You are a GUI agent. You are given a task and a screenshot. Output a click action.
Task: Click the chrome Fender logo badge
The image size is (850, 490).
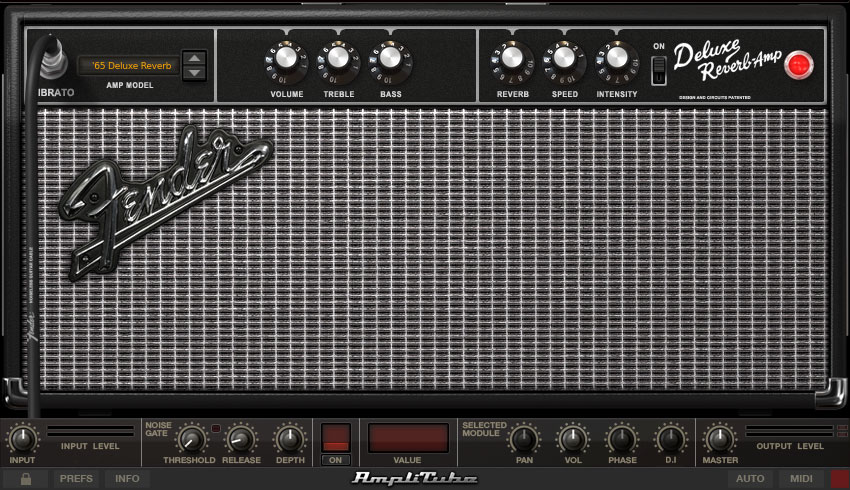tap(164, 202)
